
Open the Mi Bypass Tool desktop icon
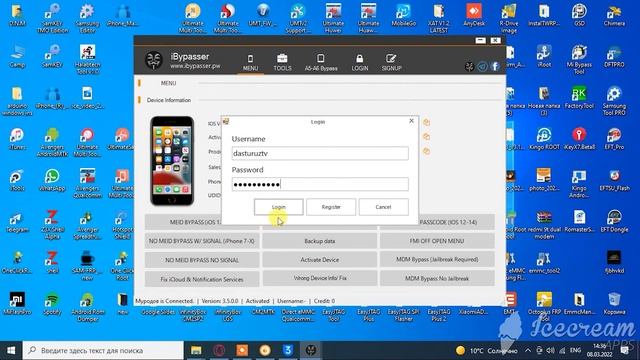(x=579, y=60)
